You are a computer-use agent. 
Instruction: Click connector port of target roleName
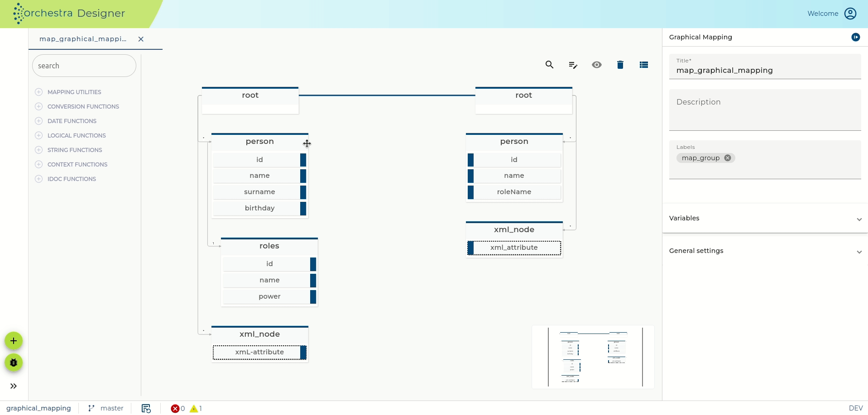coord(471,192)
